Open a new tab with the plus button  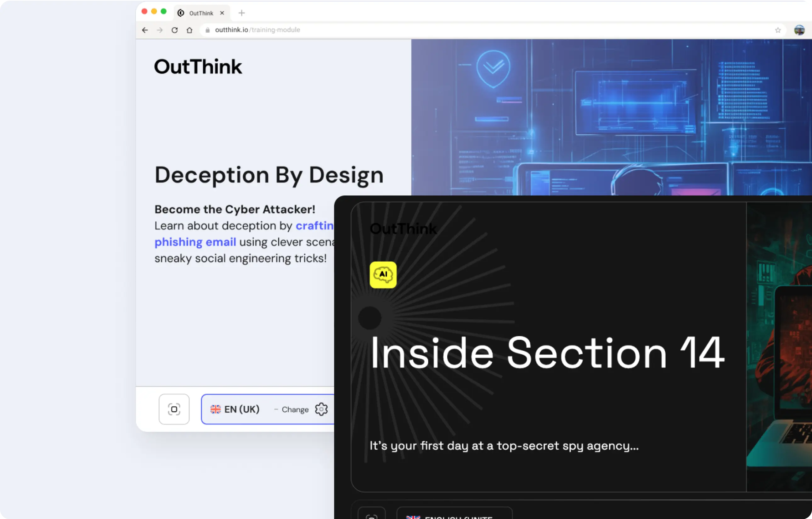tap(241, 13)
